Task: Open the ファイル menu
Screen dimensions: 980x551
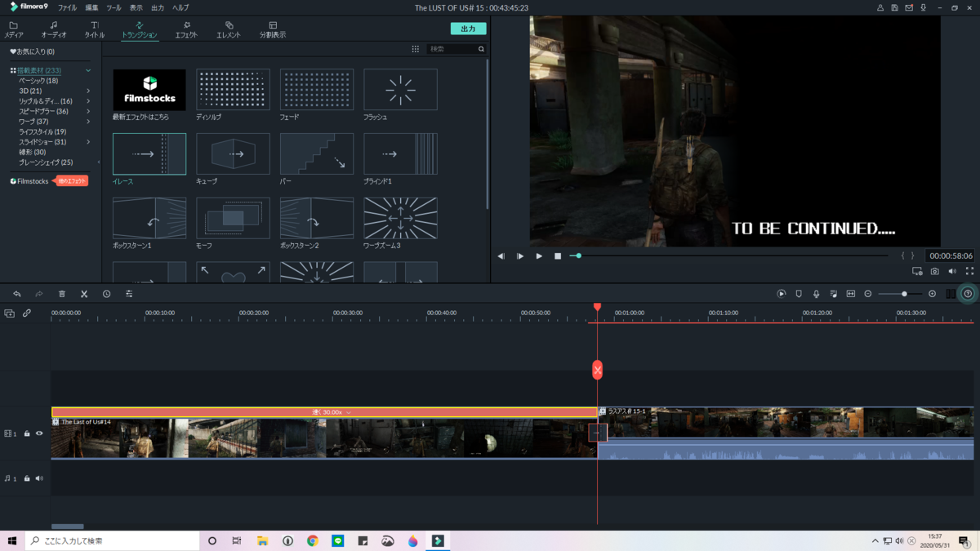Action: click(x=68, y=7)
